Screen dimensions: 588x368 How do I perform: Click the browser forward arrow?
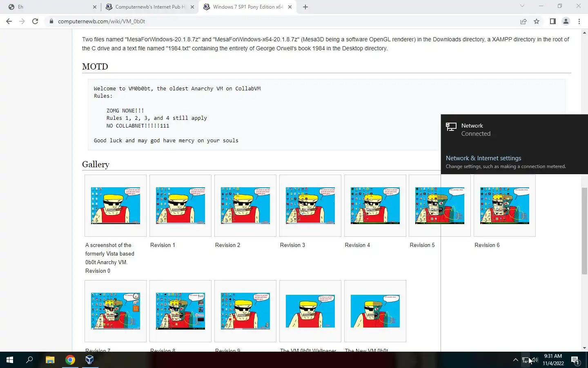point(22,21)
